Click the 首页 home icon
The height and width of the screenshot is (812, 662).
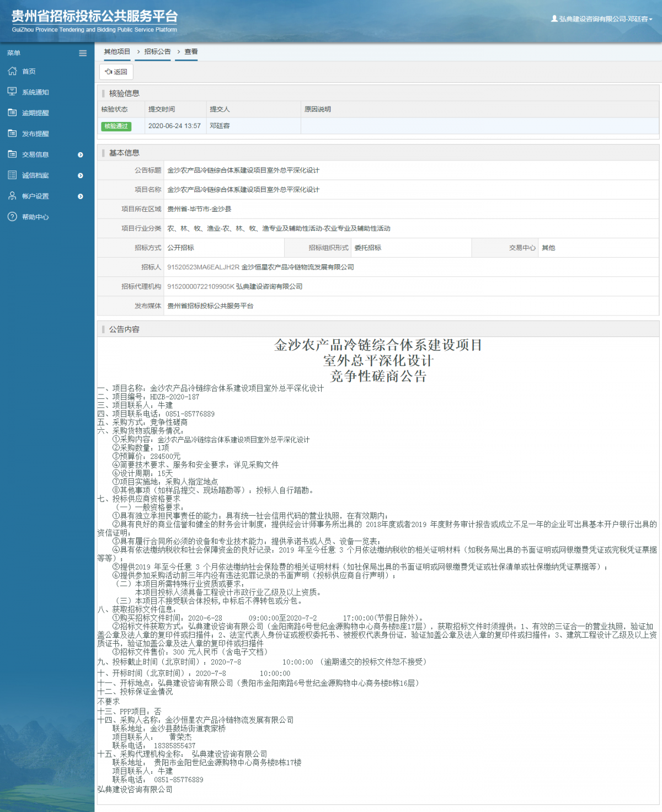coord(12,71)
